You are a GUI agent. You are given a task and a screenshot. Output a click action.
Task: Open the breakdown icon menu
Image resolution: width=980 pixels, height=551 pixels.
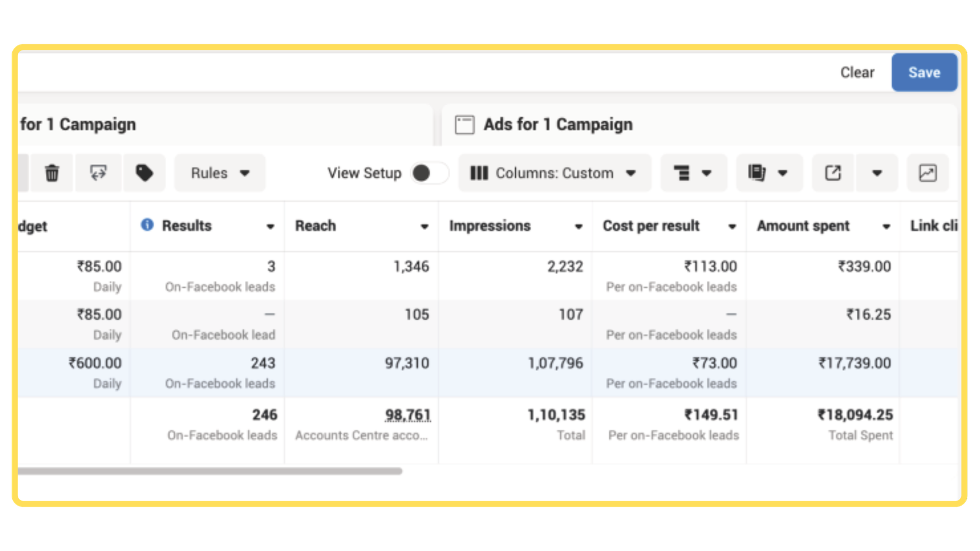pyautogui.click(x=693, y=173)
